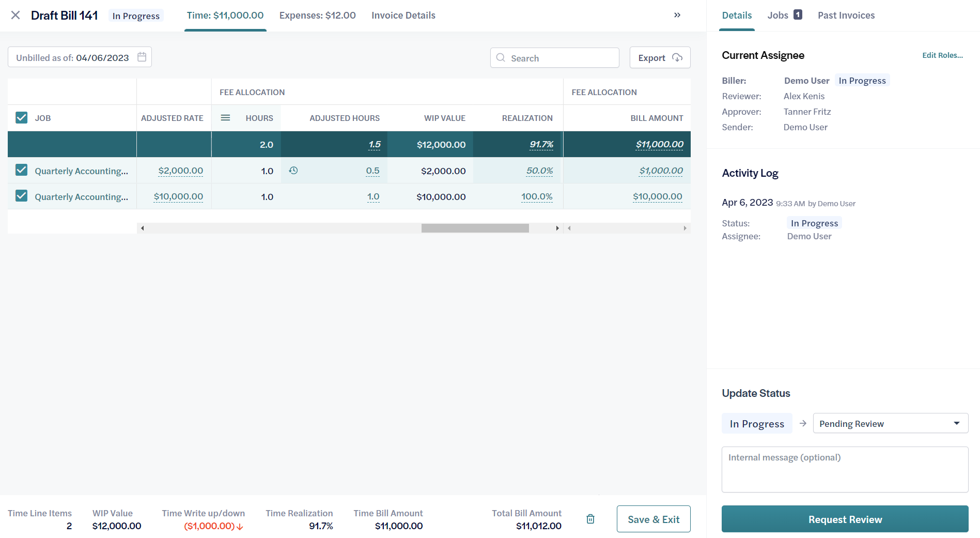The image size is (980, 538).
Task: Edit total adjusted hours 1.5
Action: click(375, 144)
